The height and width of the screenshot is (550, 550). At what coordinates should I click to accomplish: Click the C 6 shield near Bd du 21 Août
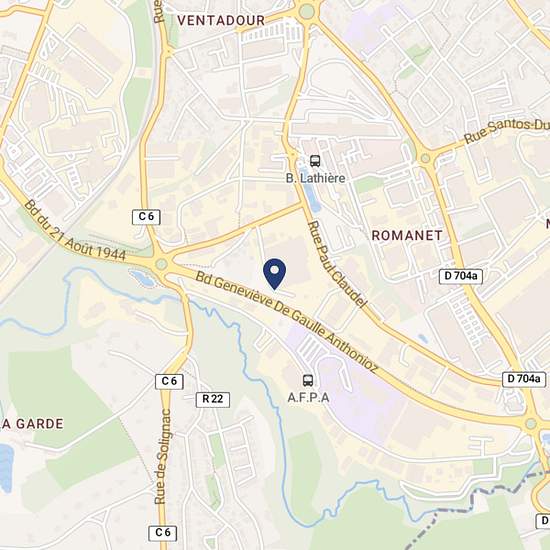[x=146, y=217]
